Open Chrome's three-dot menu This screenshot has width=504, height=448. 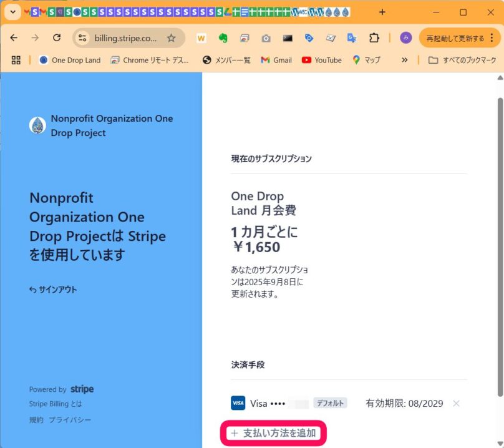(492, 38)
